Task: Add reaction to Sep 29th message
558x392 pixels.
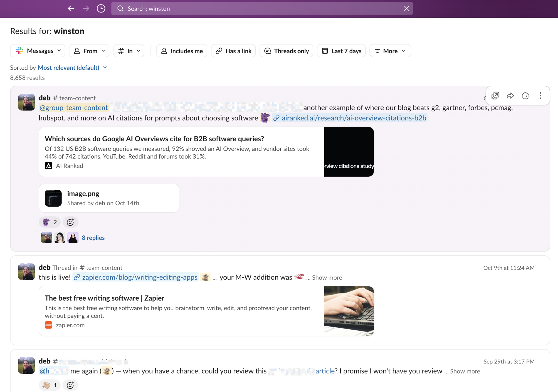Action: [70, 385]
